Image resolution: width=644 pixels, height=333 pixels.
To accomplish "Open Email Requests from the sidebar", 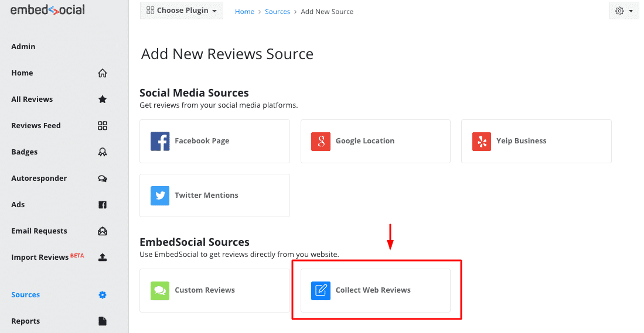I will coord(39,231).
